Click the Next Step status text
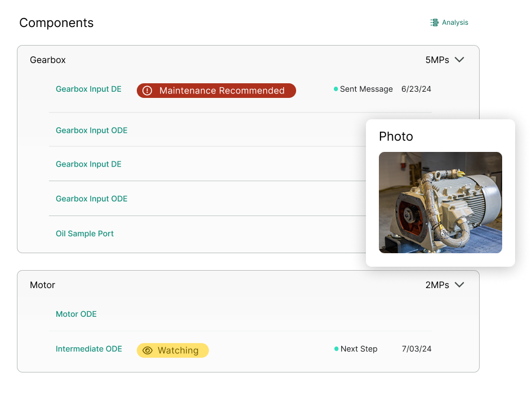Viewport: 532px width, 395px height. coord(359,349)
